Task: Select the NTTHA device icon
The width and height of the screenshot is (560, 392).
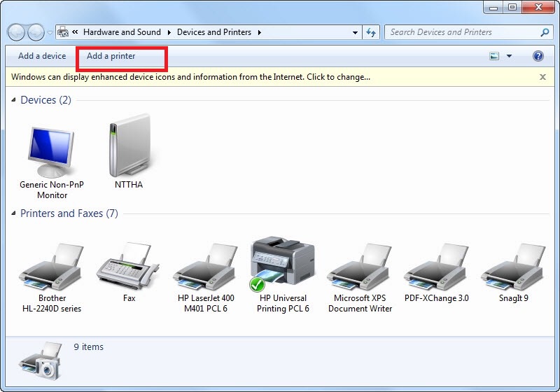Action: [129, 146]
